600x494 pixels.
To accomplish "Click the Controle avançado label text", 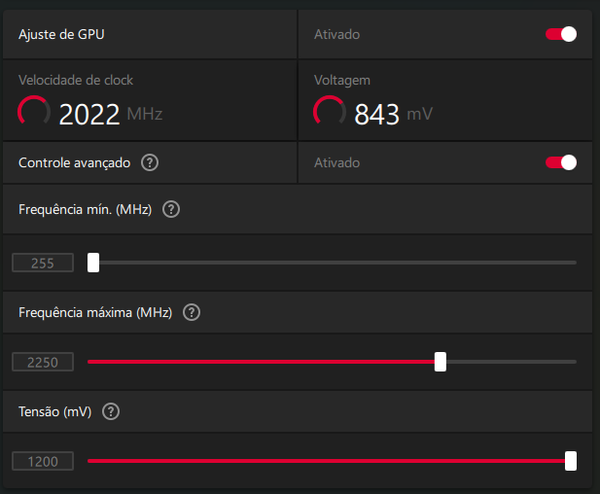I will click(75, 162).
